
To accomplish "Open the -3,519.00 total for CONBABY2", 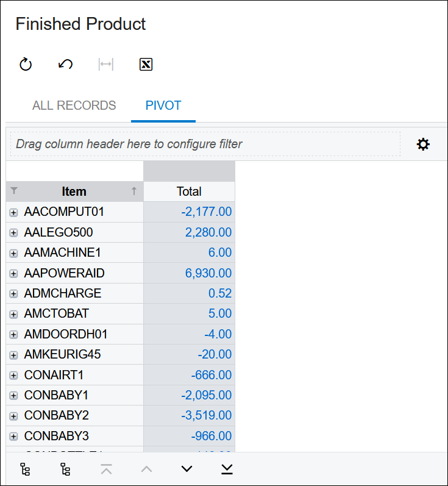I will (x=207, y=416).
